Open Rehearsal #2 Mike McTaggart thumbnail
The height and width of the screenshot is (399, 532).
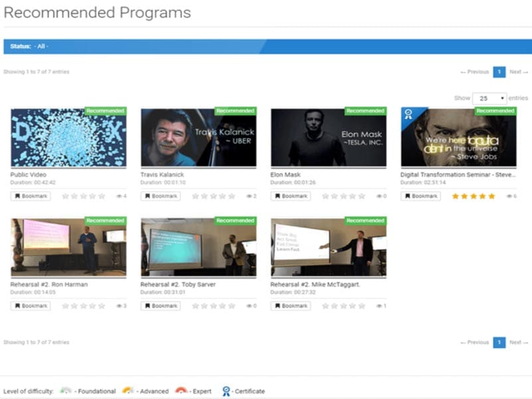coord(329,247)
